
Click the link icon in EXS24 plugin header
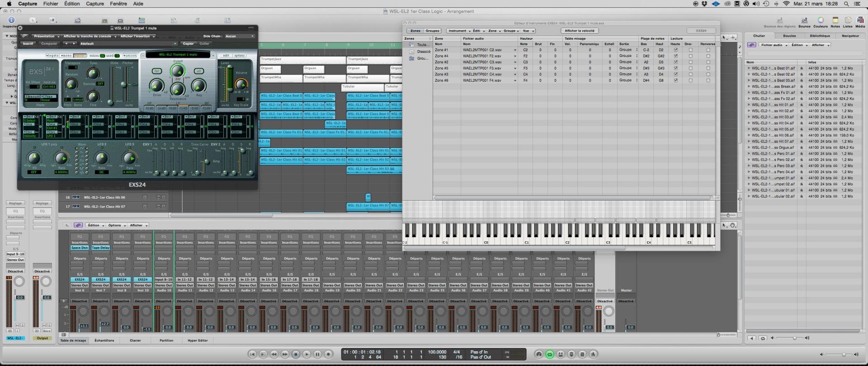click(x=24, y=36)
